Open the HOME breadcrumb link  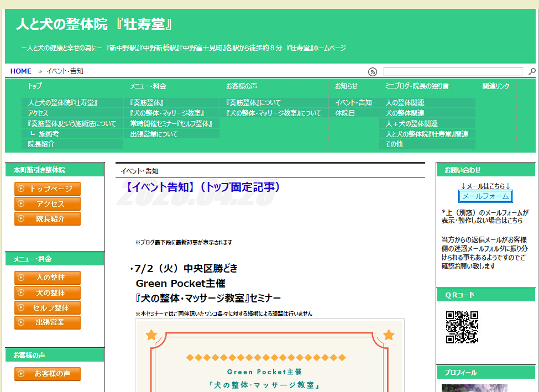[20, 71]
